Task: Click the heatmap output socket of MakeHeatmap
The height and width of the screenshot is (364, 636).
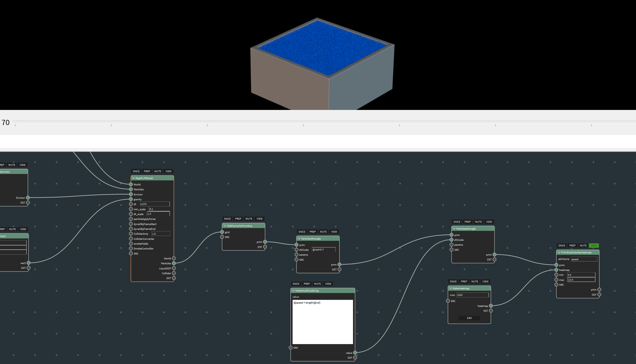Action: coord(491,306)
